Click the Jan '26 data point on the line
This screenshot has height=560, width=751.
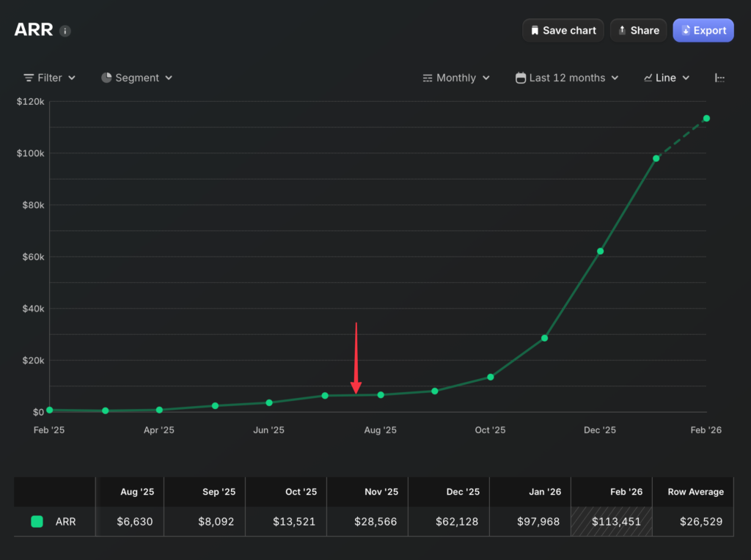coord(656,158)
